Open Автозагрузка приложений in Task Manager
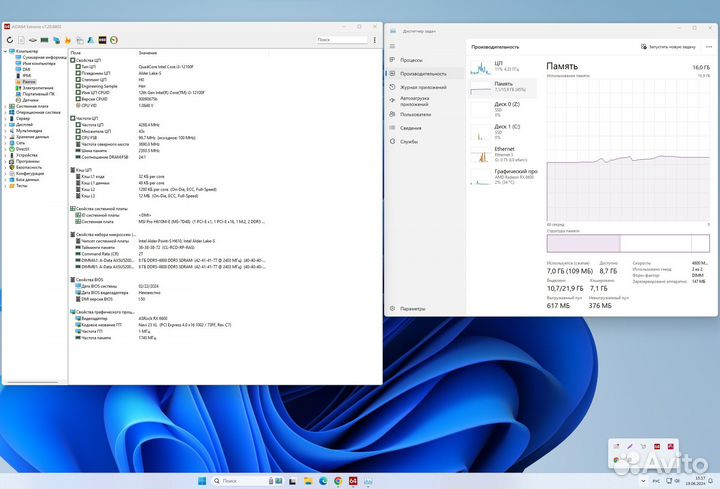Viewport: 720px width, 489px height. [425, 101]
